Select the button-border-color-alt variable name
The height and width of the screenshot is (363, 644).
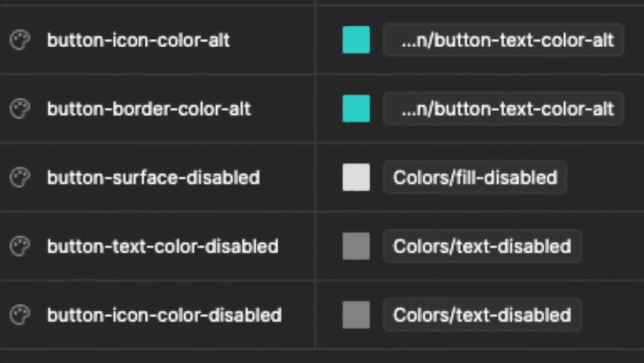[x=149, y=109]
